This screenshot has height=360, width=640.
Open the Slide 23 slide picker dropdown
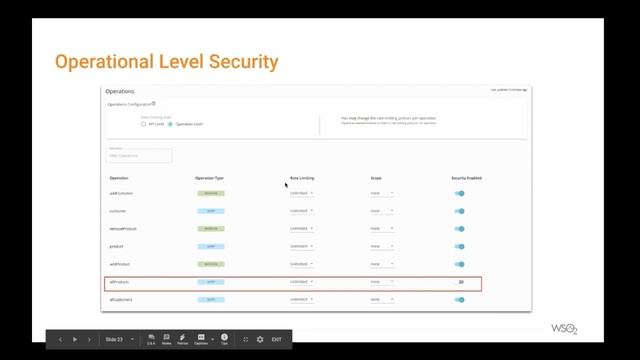pyautogui.click(x=120, y=340)
